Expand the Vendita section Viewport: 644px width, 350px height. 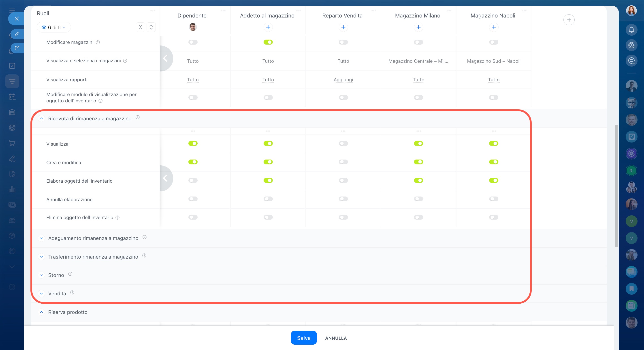pyautogui.click(x=41, y=293)
